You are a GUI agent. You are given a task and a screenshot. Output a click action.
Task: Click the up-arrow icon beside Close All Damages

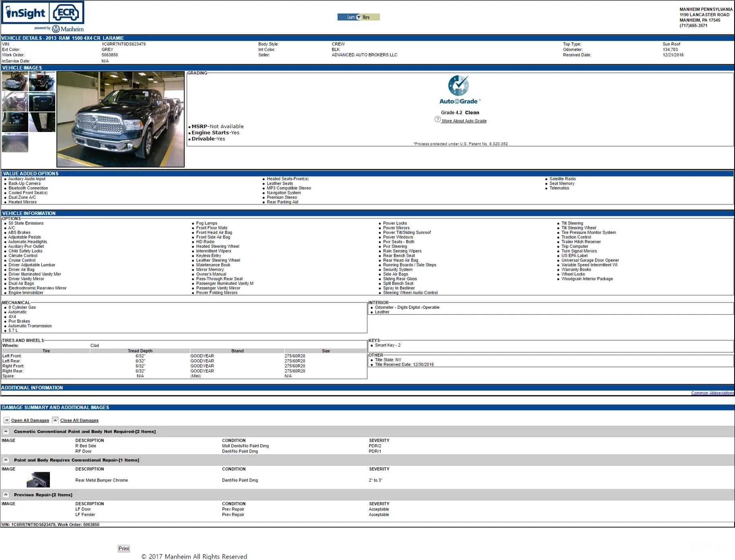[x=56, y=420]
